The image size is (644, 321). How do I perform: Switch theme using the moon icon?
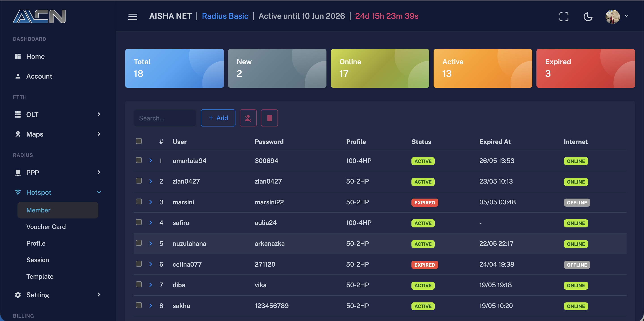tap(588, 17)
